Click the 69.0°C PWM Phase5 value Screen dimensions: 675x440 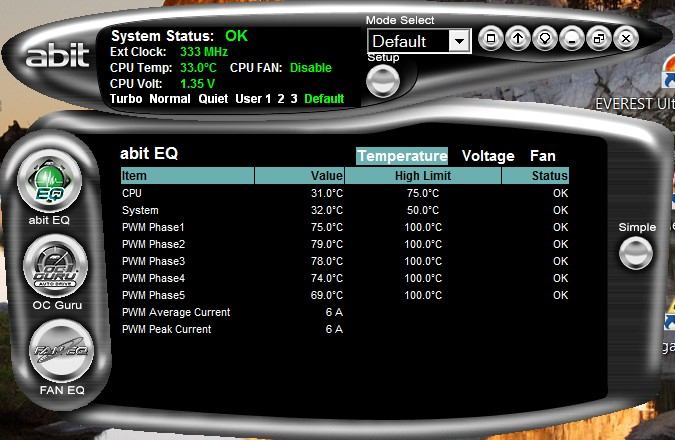pos(327,295)
